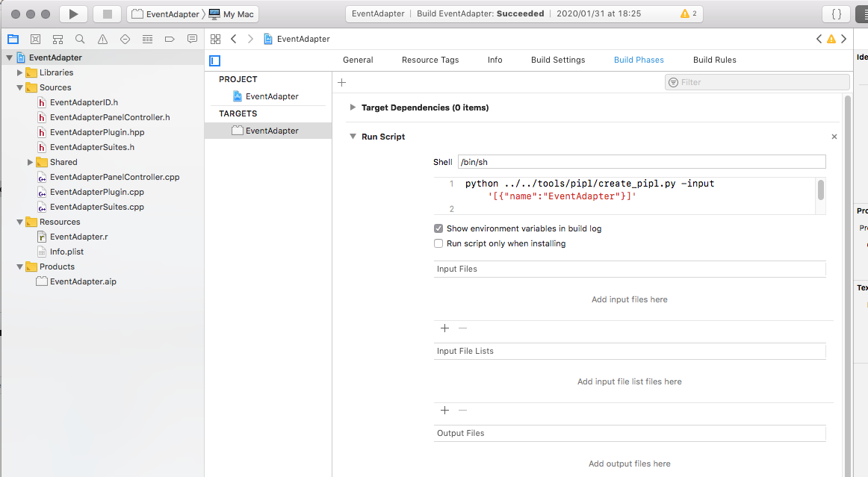Open the General tab
Screen dimensions: 868x477
click(358, 60)
